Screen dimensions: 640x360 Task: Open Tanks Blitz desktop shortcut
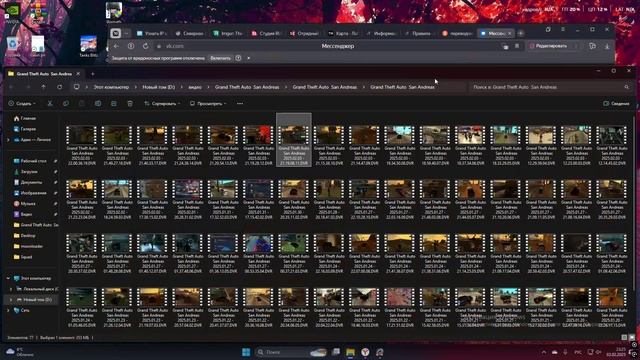89,46
